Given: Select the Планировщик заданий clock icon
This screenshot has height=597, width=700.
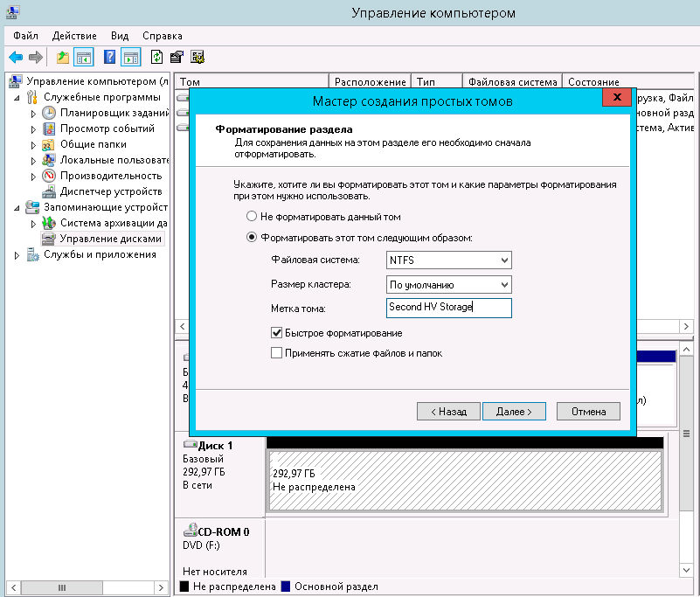Looking at the screenshot, I should click(x=49, y=113).
